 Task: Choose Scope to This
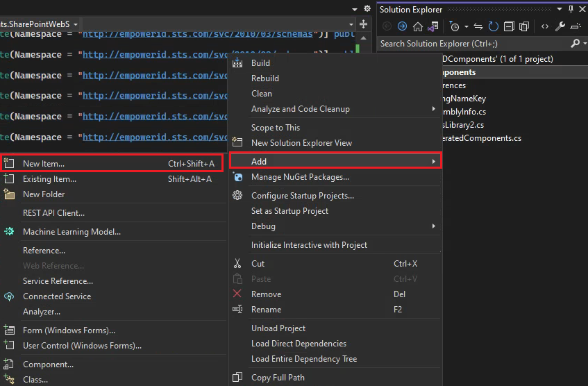coord(335,128)
